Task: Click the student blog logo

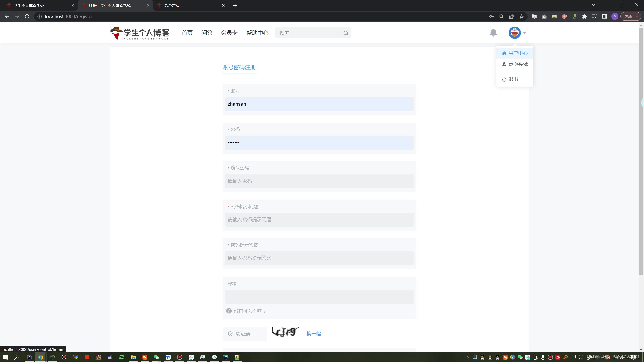Action: pos(140,33)
